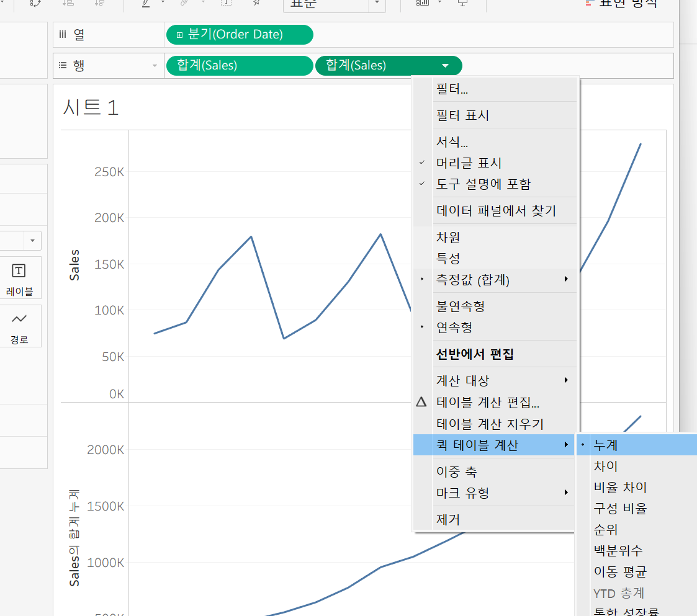697x616 pixels.
Task: Click the 행 rows shelf icon
Action: [63, 66]
